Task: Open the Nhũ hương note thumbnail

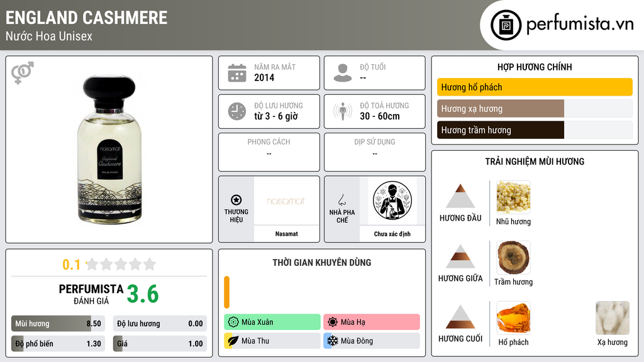Action: point(513,197)
